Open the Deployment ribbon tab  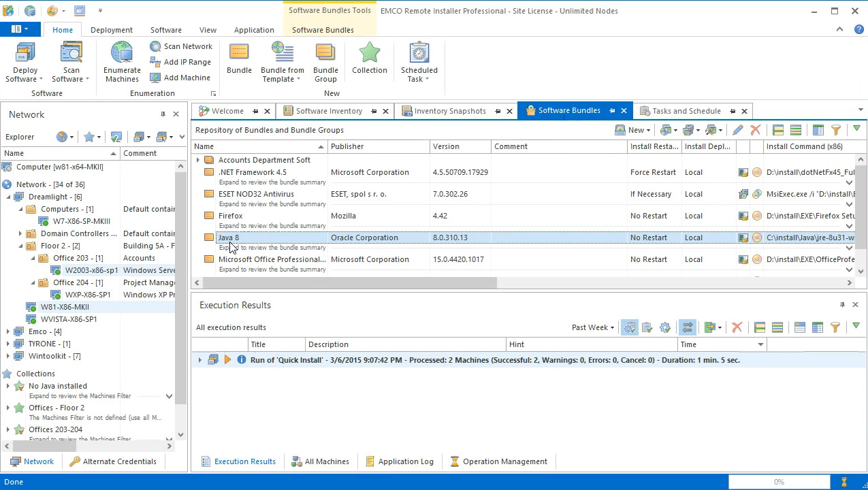coord(112,30)
